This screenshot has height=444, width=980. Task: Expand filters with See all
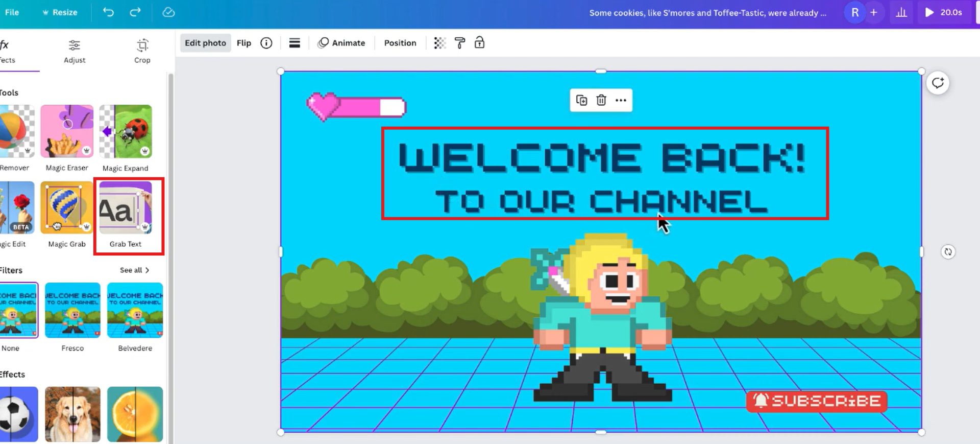(135, 270)
